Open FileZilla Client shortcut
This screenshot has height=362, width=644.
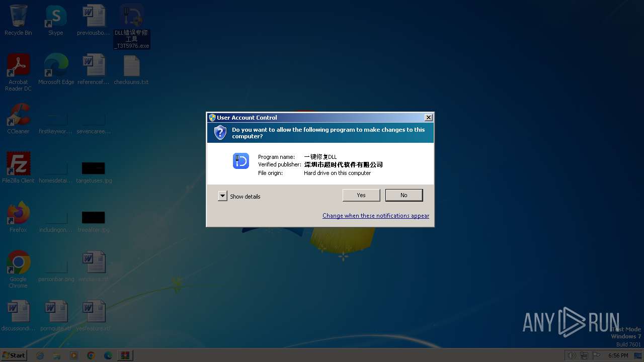click(x=18, y=167)
